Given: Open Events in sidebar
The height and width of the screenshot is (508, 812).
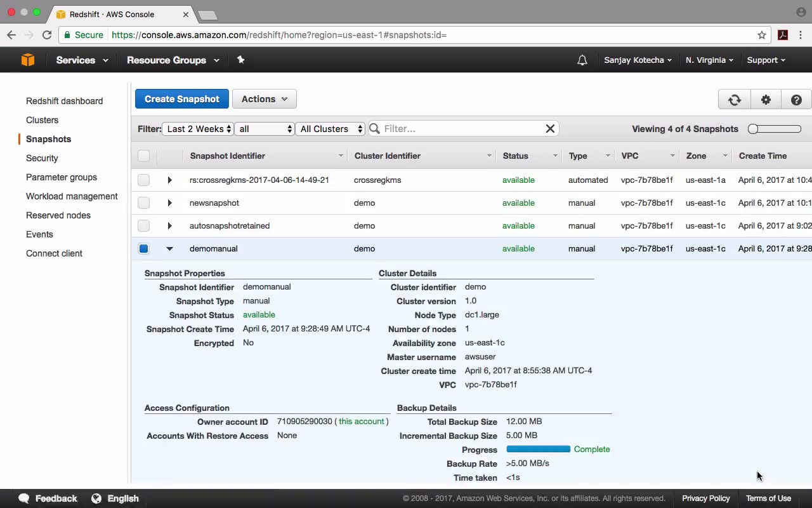Looking at the screenshot, I should pyautogui.click(x=39, y=234).
